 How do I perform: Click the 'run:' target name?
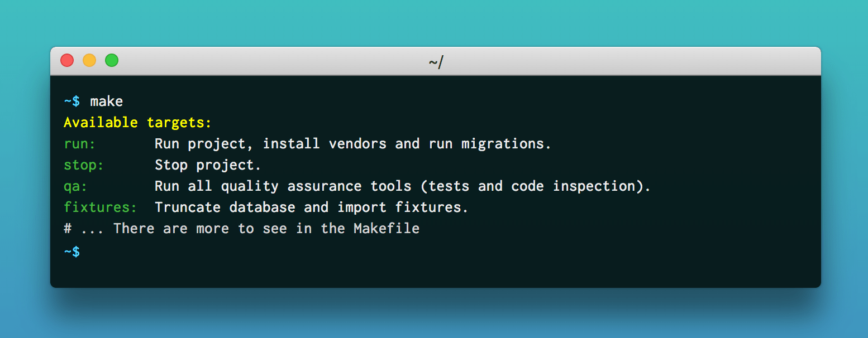[80, 144]
